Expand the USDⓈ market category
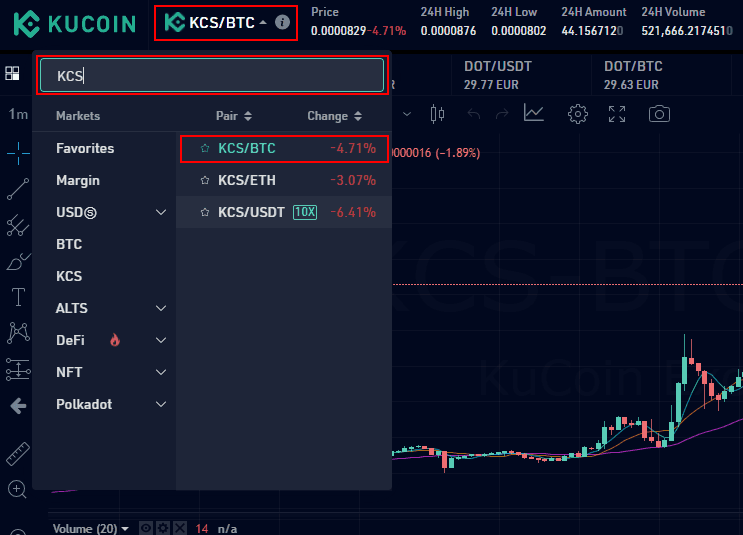The height and width of the screenshot is (535, 743). 161,213
